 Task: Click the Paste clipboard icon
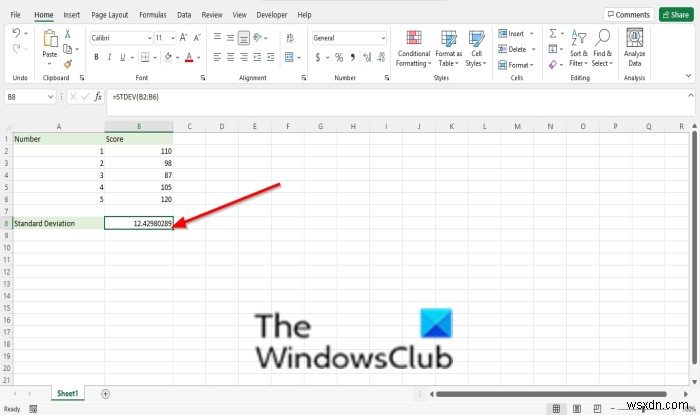point(50,38)
